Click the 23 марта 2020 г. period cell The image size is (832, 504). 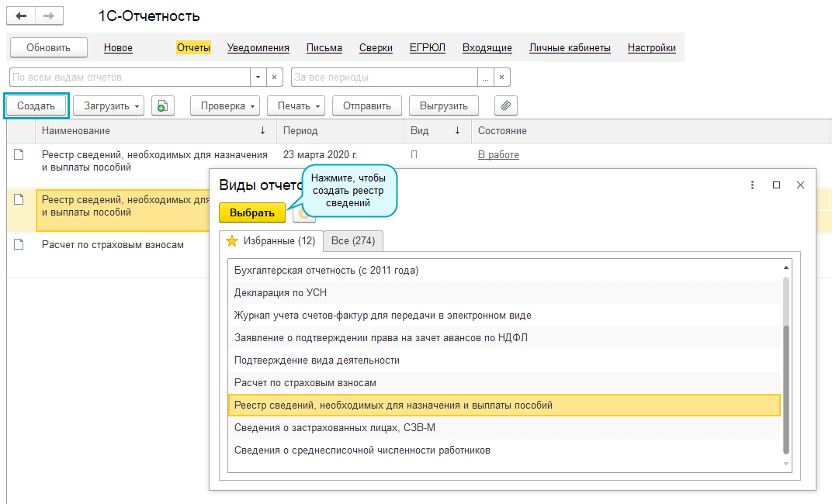point(320,155)
